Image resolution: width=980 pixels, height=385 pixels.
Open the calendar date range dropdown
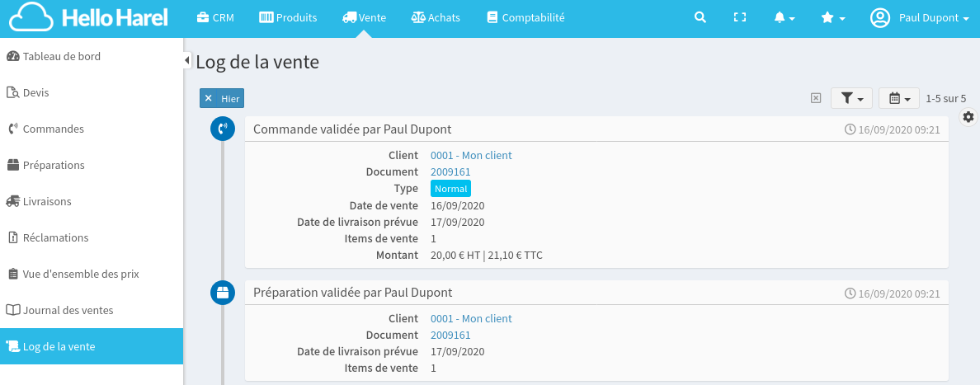pyautogui.click(x=899, y=98)
